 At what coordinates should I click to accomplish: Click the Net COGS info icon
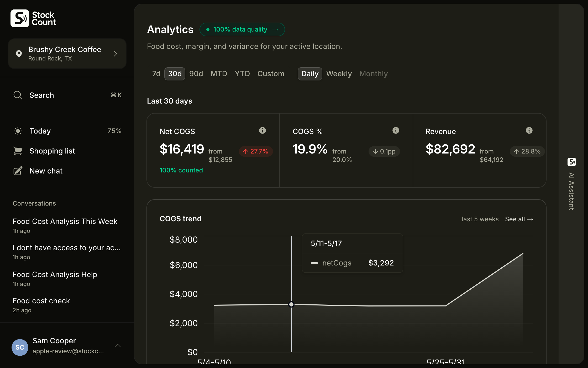[262, 130]
